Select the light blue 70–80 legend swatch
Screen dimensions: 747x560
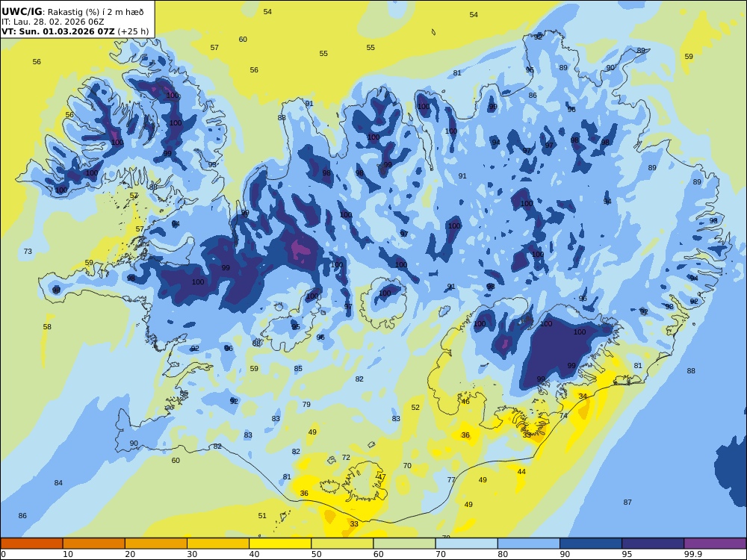click(x=466, y=544)
